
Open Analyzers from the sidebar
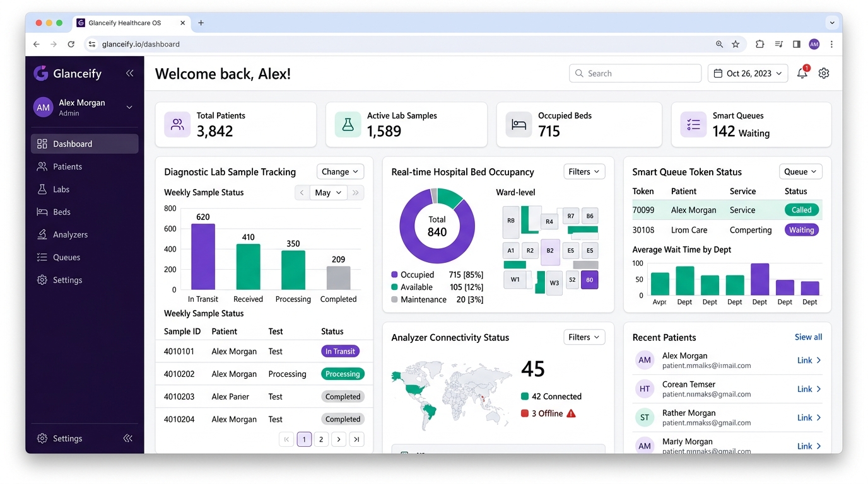(x=85, y=234)
